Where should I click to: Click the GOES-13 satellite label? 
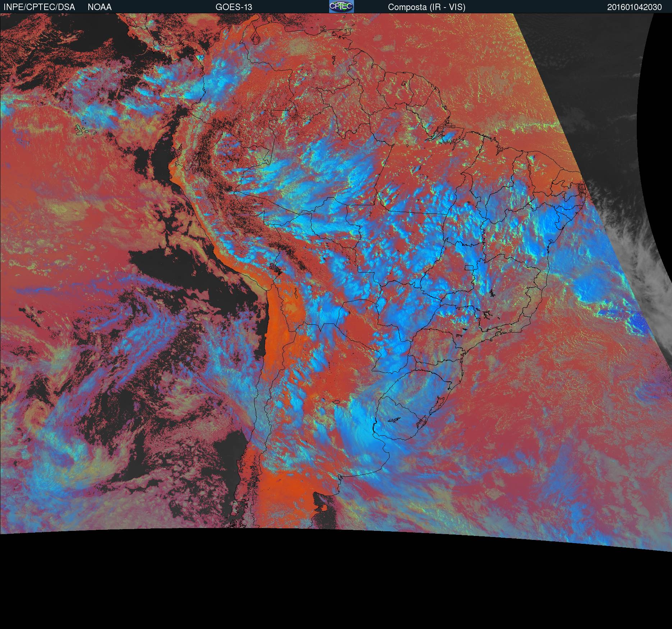pos(234,7)
